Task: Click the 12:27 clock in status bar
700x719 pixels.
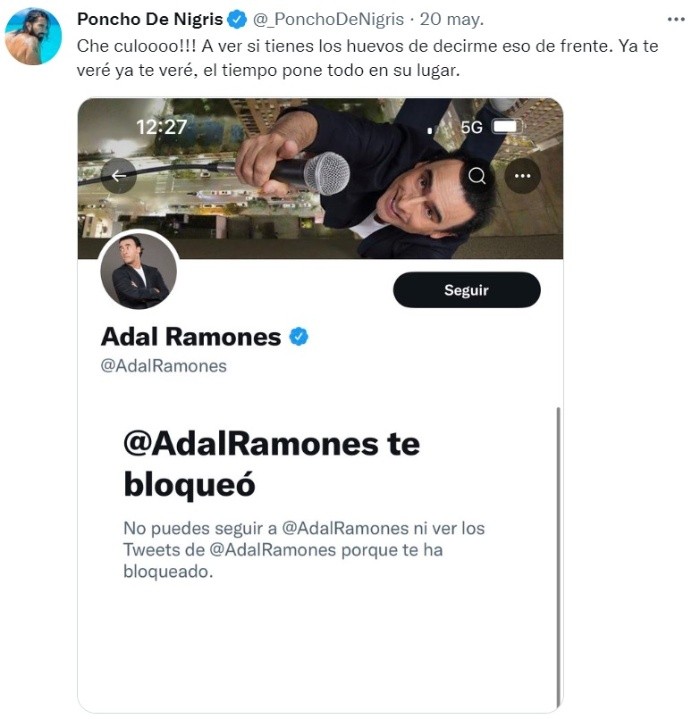Action: (x=161, y=127)
